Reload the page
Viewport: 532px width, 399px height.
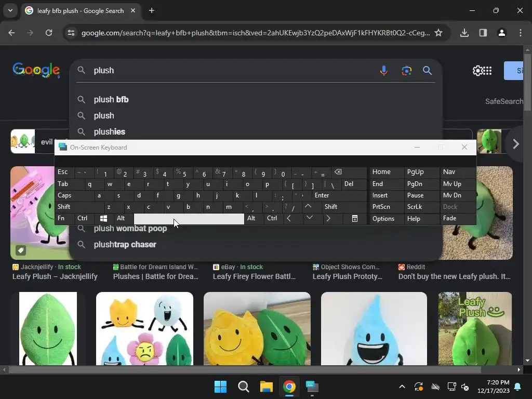[x=49, y=33]
